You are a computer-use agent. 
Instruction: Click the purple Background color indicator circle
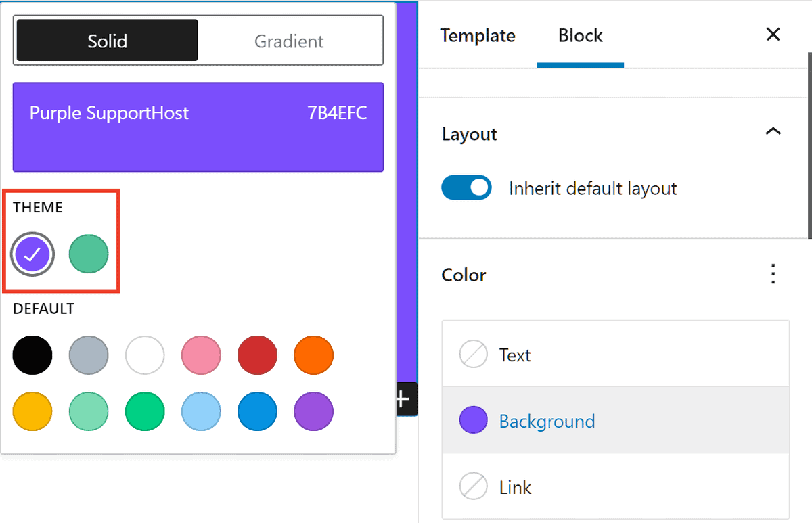(x=473, y=421)
